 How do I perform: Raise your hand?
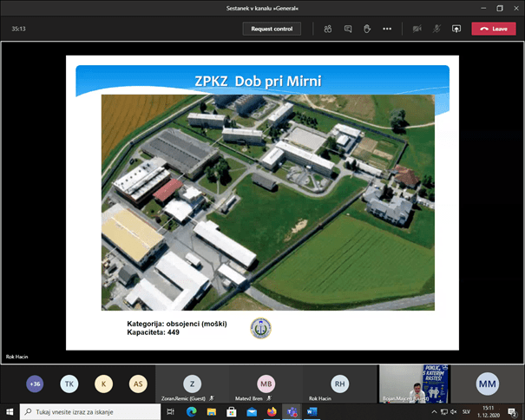pyautogui.click(x=367, y=29)
